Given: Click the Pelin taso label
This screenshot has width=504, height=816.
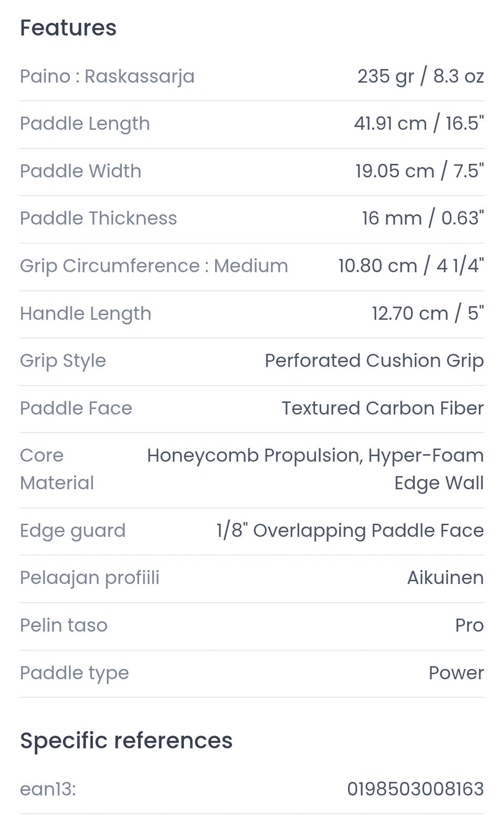Looking at the screenshot, I should 64,625.
